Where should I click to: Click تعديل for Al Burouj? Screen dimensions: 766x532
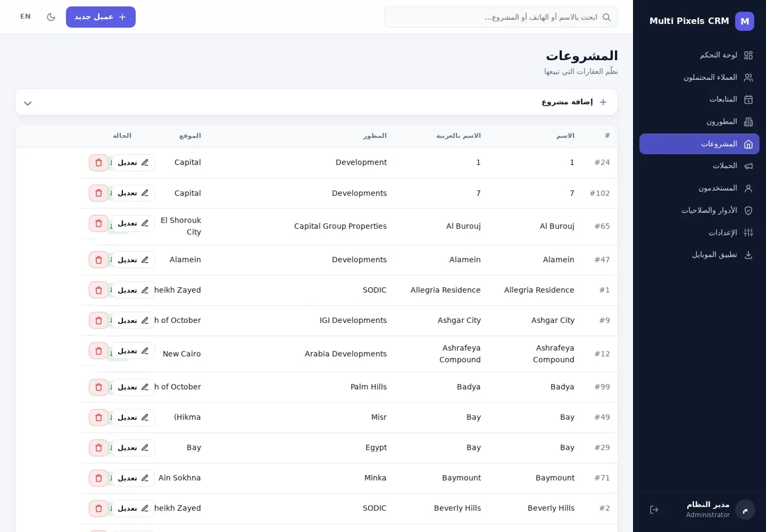point(133,223)
